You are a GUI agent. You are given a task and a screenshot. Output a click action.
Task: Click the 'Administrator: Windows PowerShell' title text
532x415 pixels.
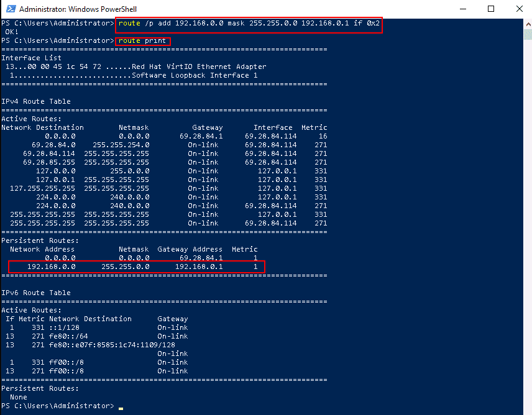(x=78, y=9)
